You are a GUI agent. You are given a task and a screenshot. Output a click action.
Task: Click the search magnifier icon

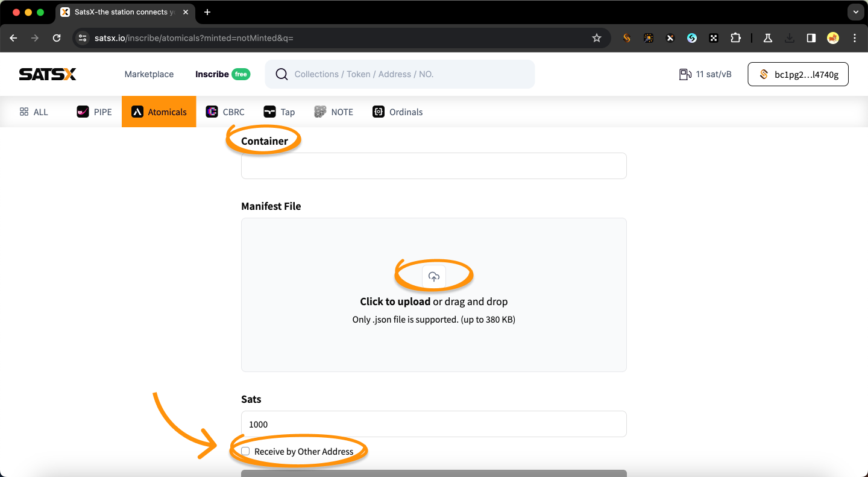[x=281, y=74]
